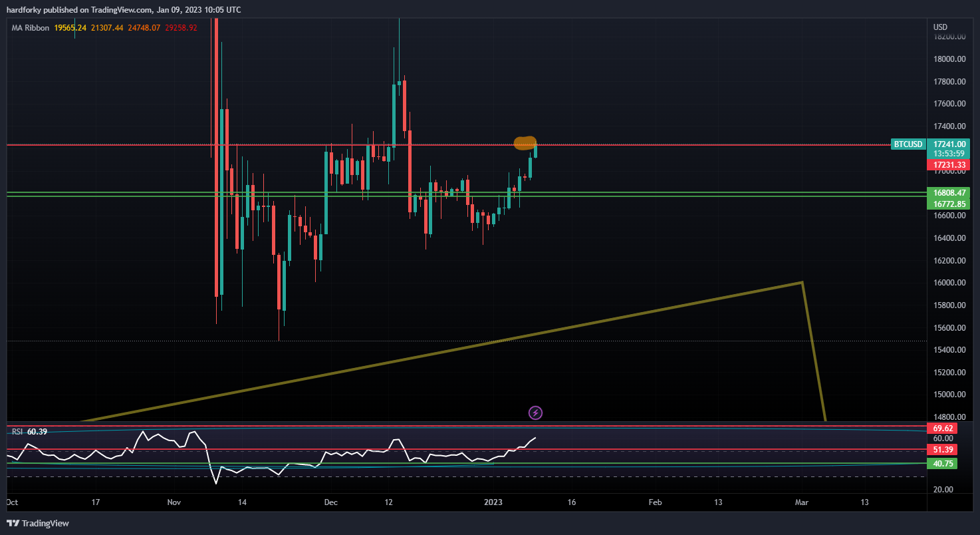Click the 15200.00 price axis label
The image size is (980, 535).
click(949, 372)
